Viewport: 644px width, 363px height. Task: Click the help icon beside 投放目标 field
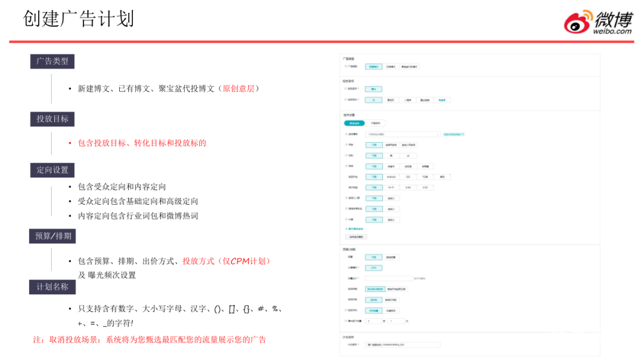click(346, 88)
